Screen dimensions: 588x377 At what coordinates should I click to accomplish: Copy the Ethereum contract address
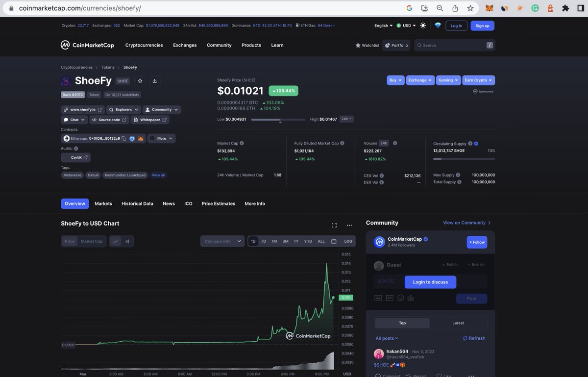124,139
